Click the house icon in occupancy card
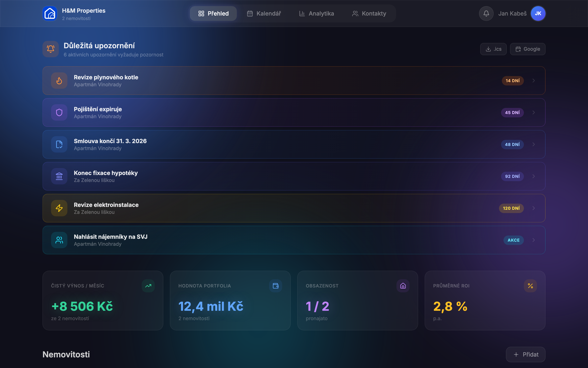The width and height of the screenshot is (588, 368). pyautogui.click(x=403, y=286)
